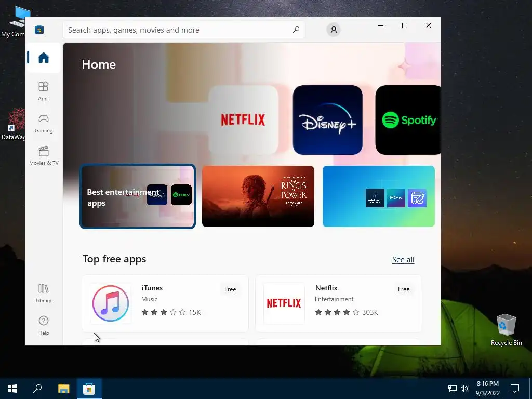Open the notification center icon

point(515,389)
